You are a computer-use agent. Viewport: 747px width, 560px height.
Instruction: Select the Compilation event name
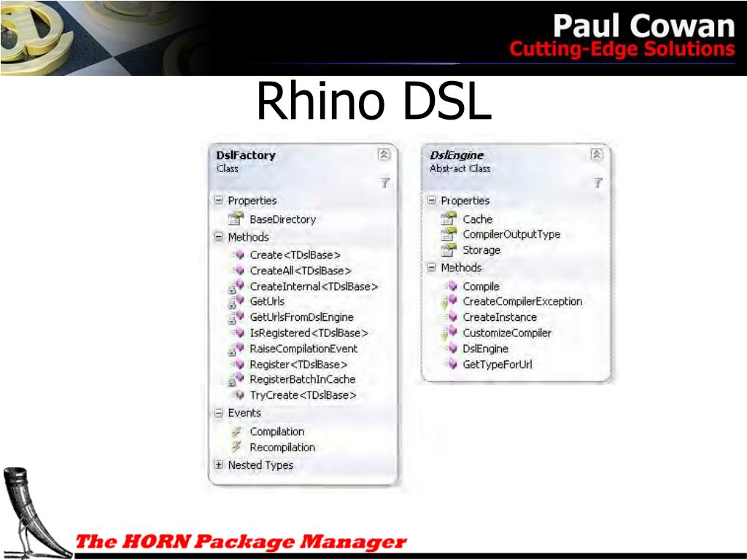277,432
